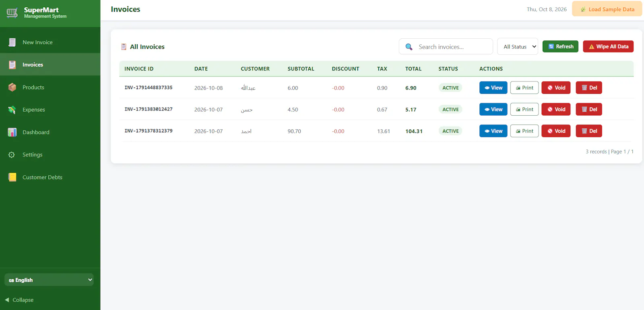Viewport: 644px width, 310px height.
Task: Void invoice INV-1791378312379
Action: pyautogui.click(x=556, y=131)
